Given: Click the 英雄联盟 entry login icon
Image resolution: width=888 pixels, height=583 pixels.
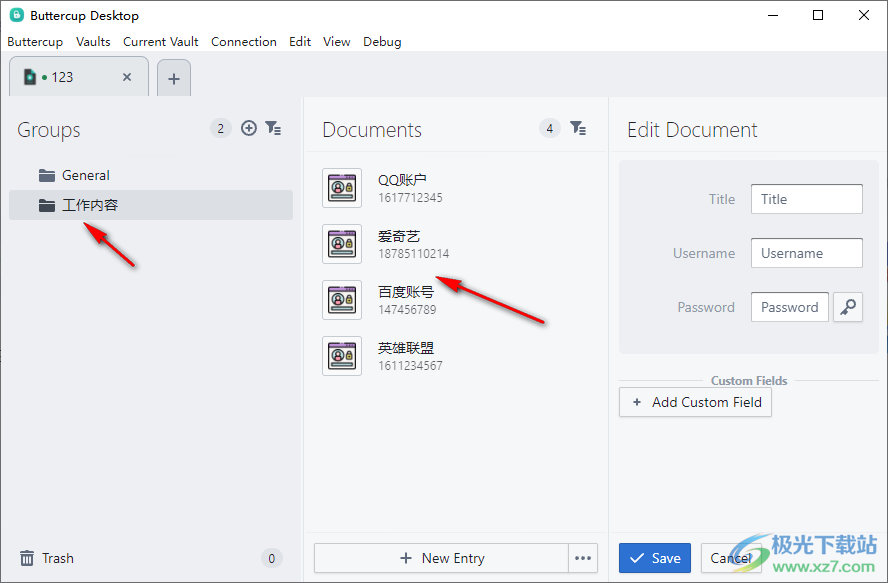Looking at the screenshot, I should pos(342,356).
